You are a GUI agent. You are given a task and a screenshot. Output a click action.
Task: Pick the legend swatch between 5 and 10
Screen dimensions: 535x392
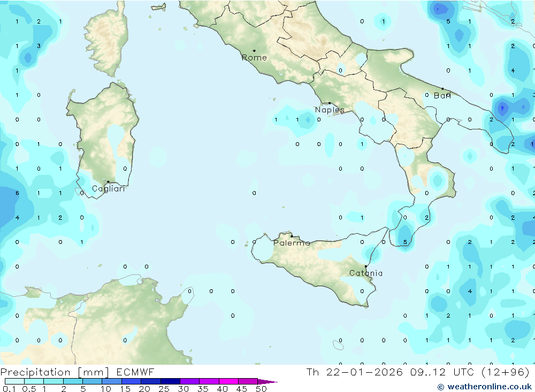click(93, 381)
